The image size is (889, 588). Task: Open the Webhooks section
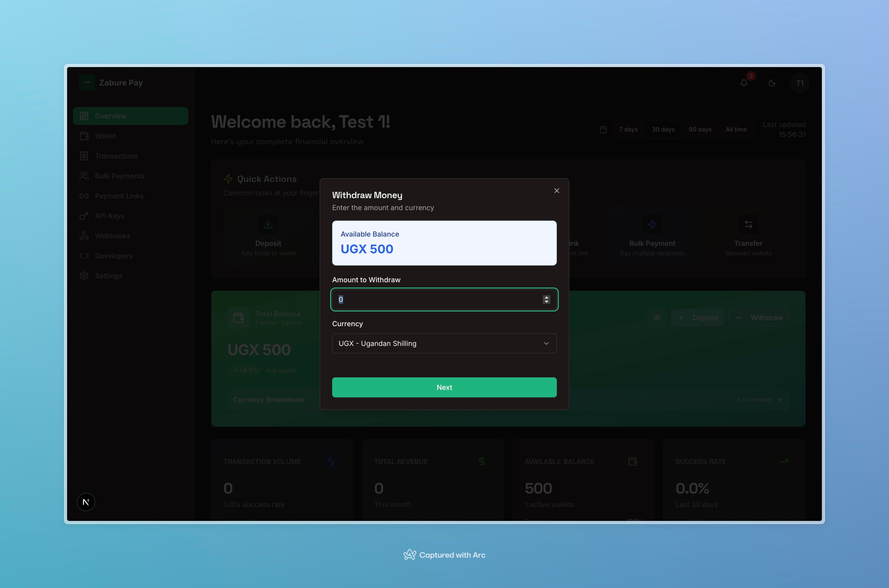(x=113, y=235)
